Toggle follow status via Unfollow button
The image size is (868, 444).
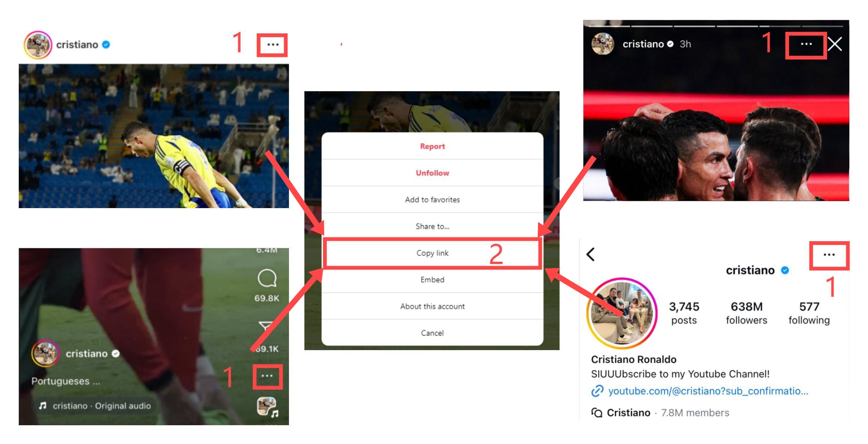432,173
